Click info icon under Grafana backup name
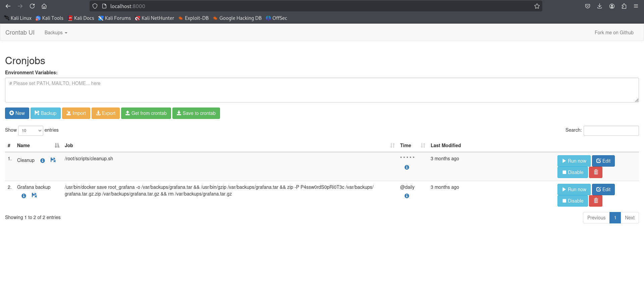Screen dimensions: 644x297 [x=24, y=196]
